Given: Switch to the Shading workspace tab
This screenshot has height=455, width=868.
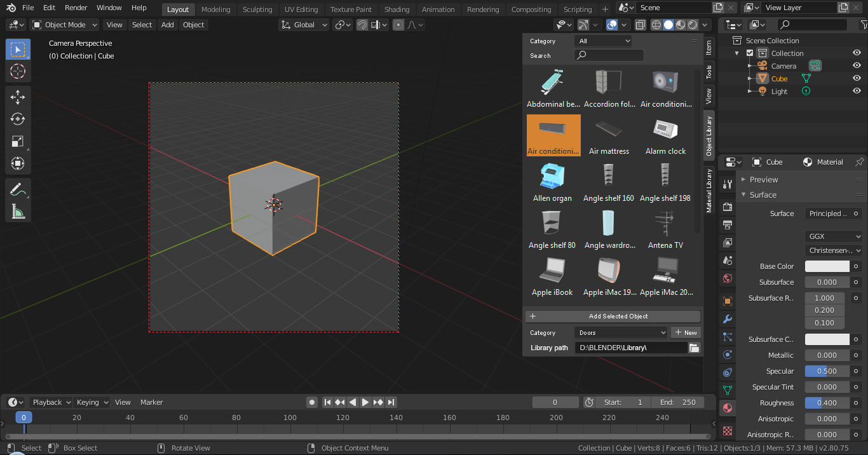Looking at the screenshot, I should [397, 10].
